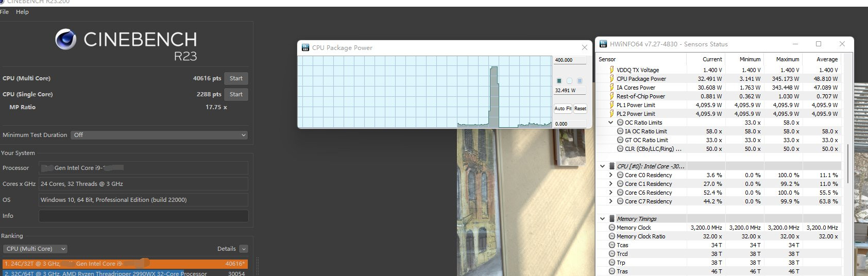
Task: Click the clock icon beside Memory Clock
Action: coord(612,228)
